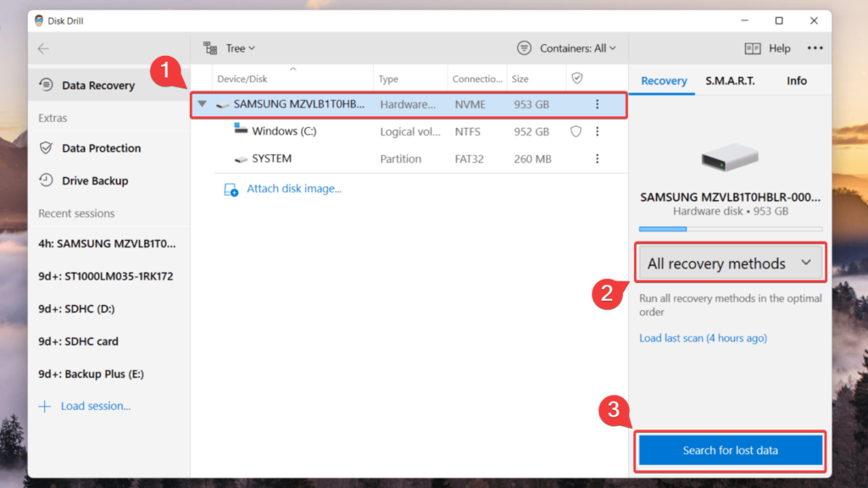This screenshot has width=868, height=488.
Task: Open the SYSTEM partition options menu
Action: (x=598, y=158)
